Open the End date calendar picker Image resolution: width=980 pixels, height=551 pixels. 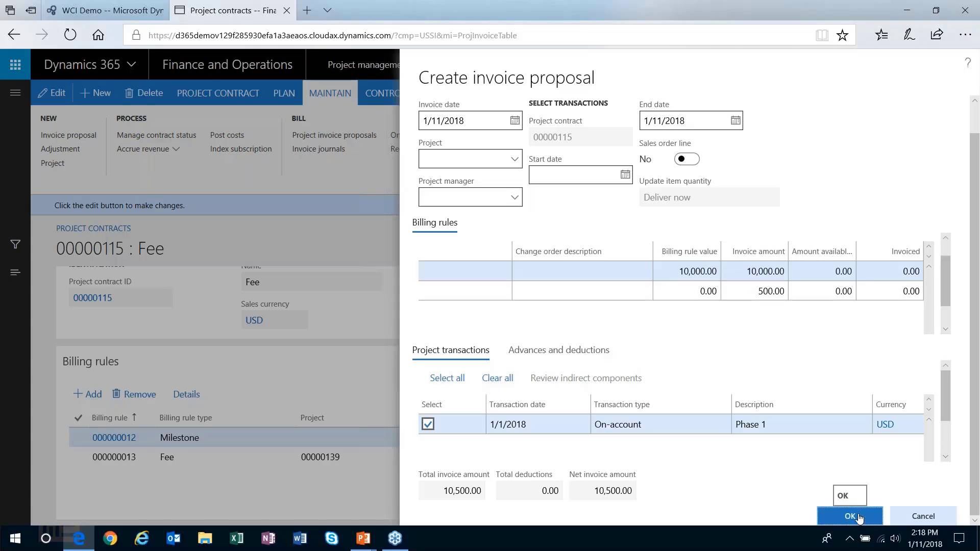click(x=735, y=120)
